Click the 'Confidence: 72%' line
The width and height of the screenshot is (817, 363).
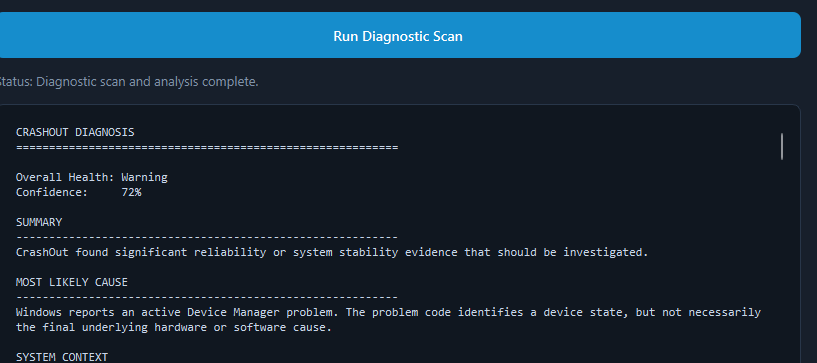tap(78, 192)
